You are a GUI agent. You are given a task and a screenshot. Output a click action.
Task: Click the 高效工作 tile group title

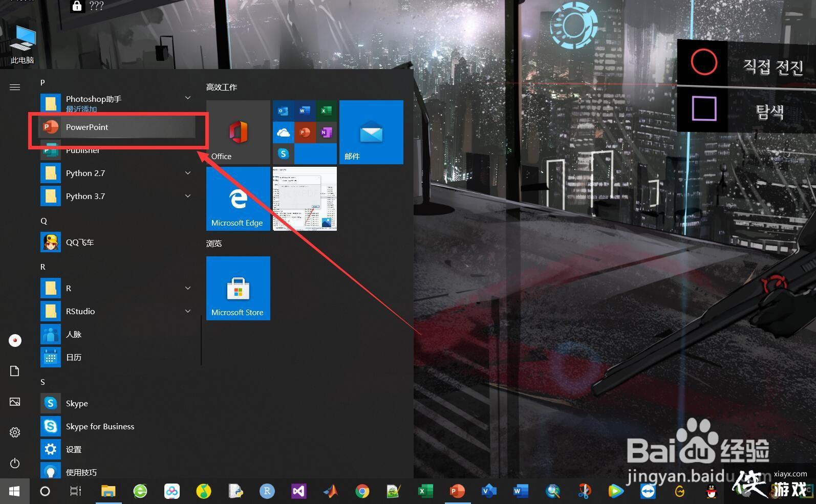click(222, 87)
